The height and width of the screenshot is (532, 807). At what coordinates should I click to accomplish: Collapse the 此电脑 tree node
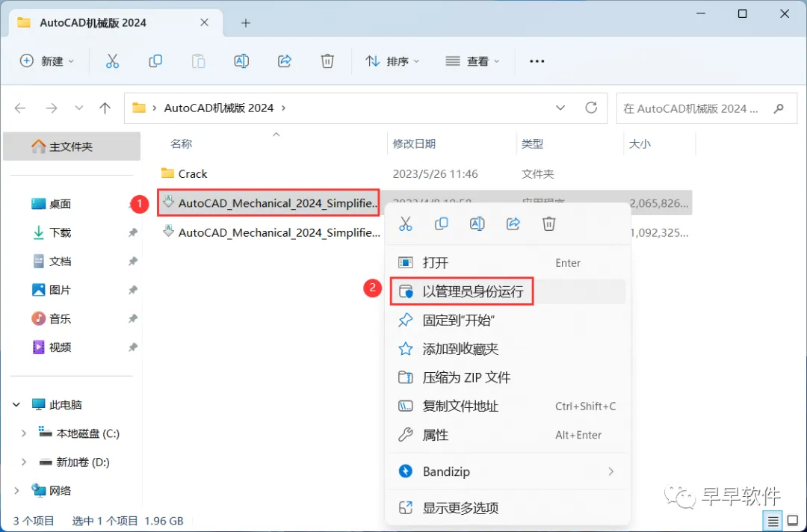16,405
